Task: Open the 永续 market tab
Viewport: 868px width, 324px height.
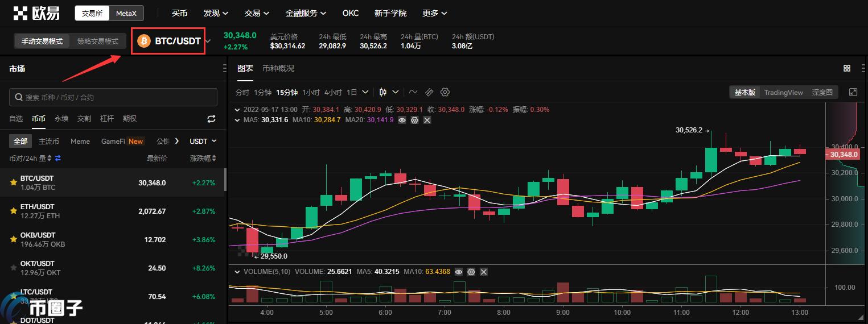Action: point(61,119)
